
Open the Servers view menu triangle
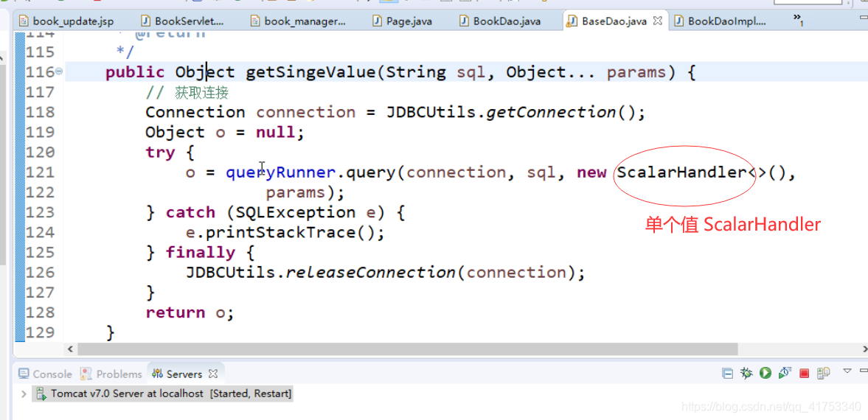point(847,371)
